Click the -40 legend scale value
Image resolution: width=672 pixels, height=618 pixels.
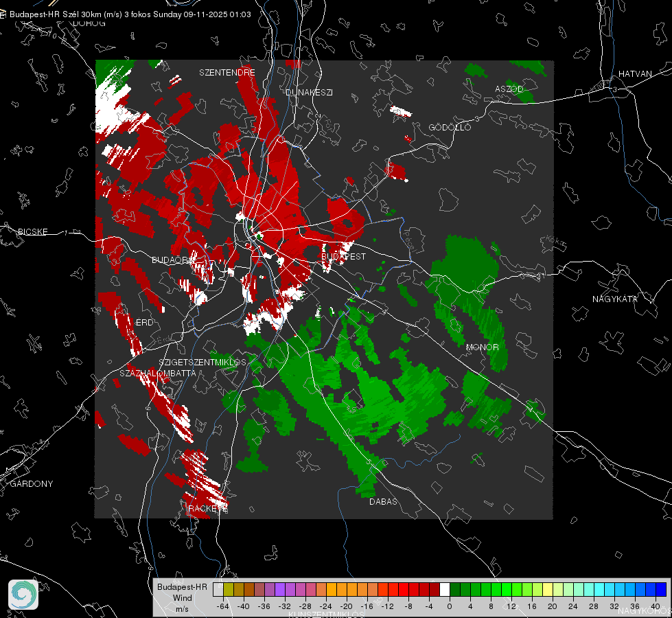click(x=243, y=606)
